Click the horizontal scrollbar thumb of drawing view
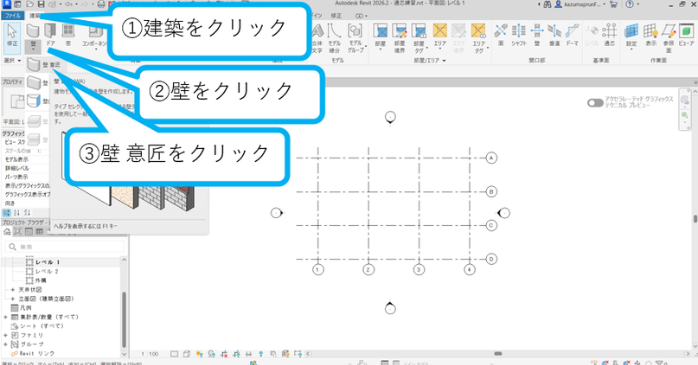Viewport: 698px width, 365px height. tap(498, 354)
